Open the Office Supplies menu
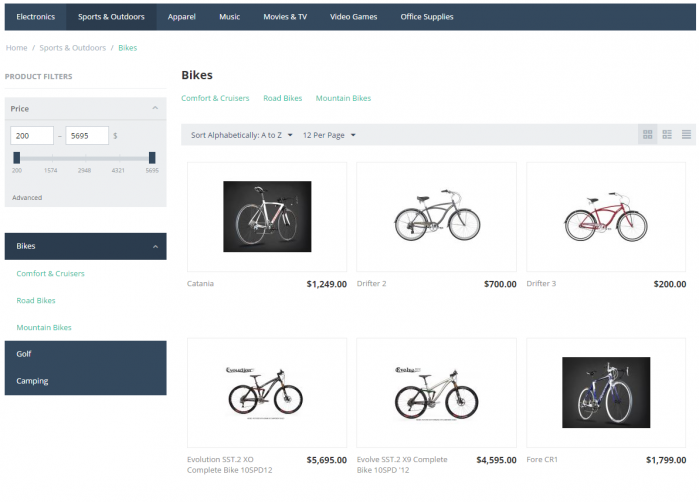Viewport: 700px width, 502px height. (427, 17)
